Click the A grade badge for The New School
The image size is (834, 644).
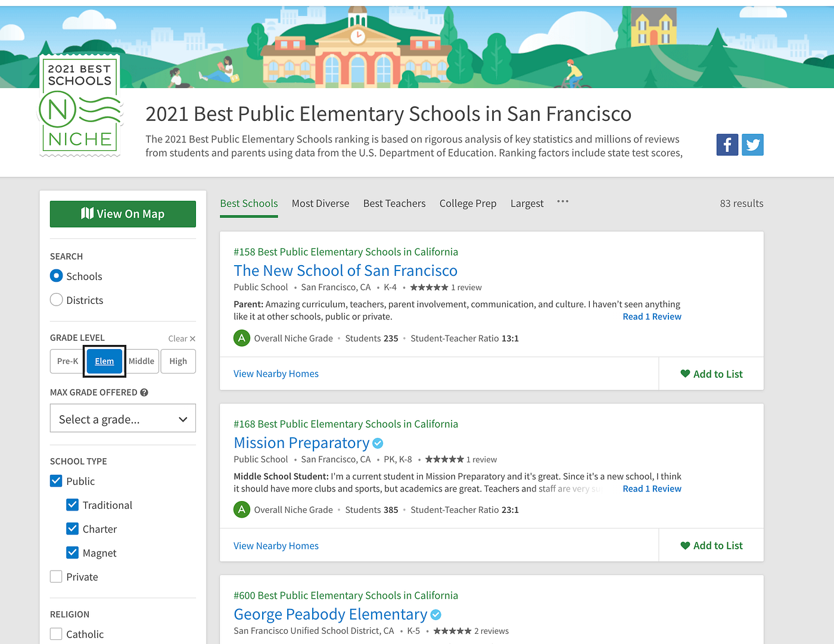pyautogui.click(x=241, y=338)
